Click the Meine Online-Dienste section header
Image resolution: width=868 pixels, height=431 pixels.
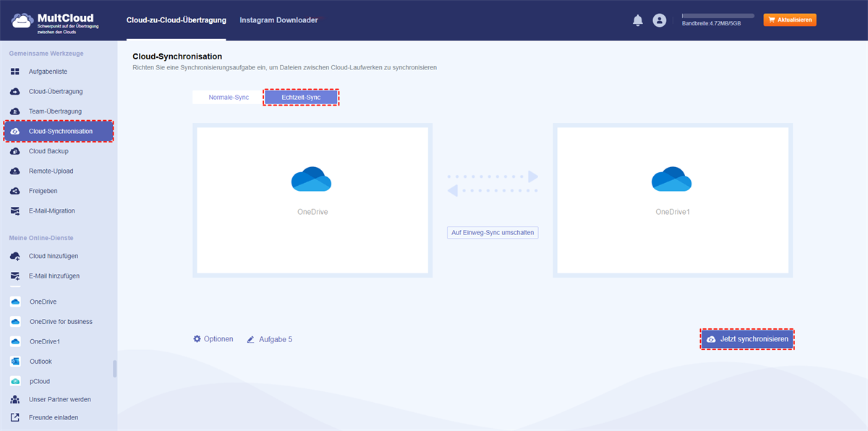point(41,238)
